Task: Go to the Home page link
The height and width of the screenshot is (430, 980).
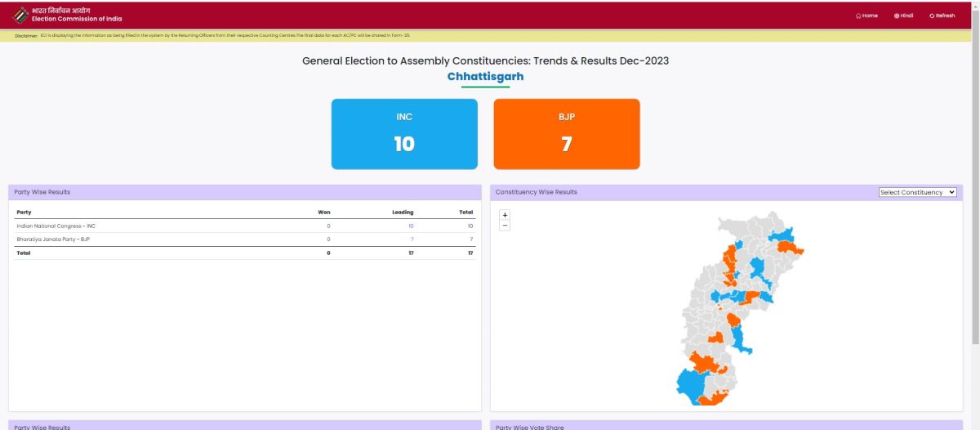Action: 866,16
